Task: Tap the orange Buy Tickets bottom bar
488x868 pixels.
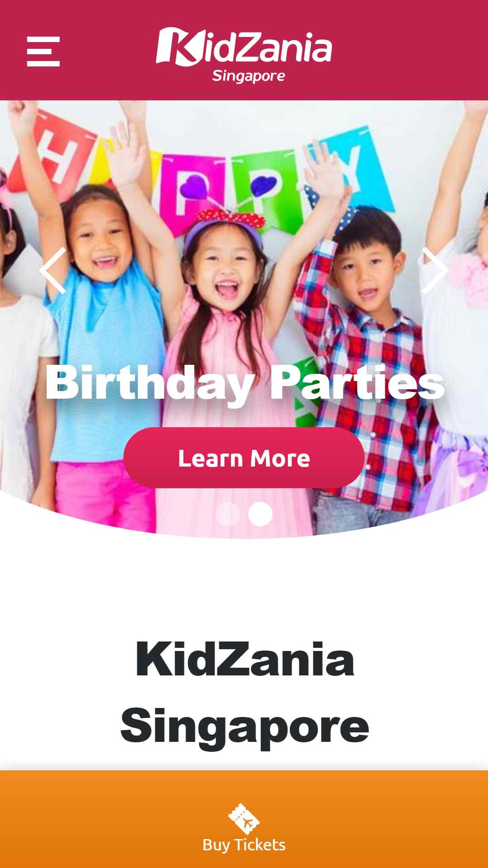Action: pos(244,819)
